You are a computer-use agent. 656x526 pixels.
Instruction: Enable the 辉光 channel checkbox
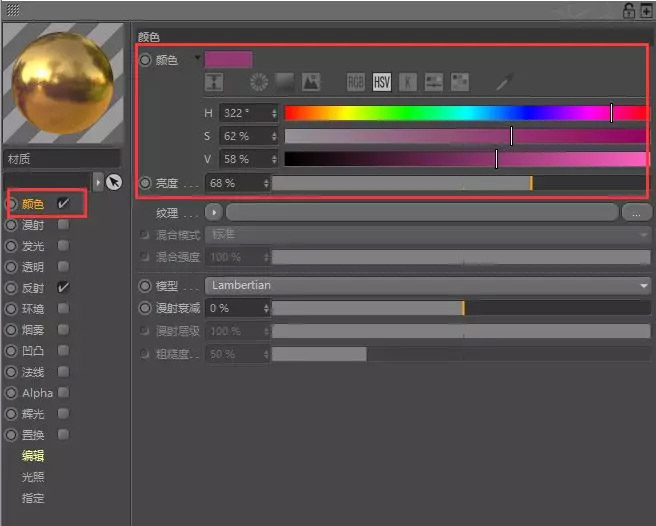tap(63, 413)
